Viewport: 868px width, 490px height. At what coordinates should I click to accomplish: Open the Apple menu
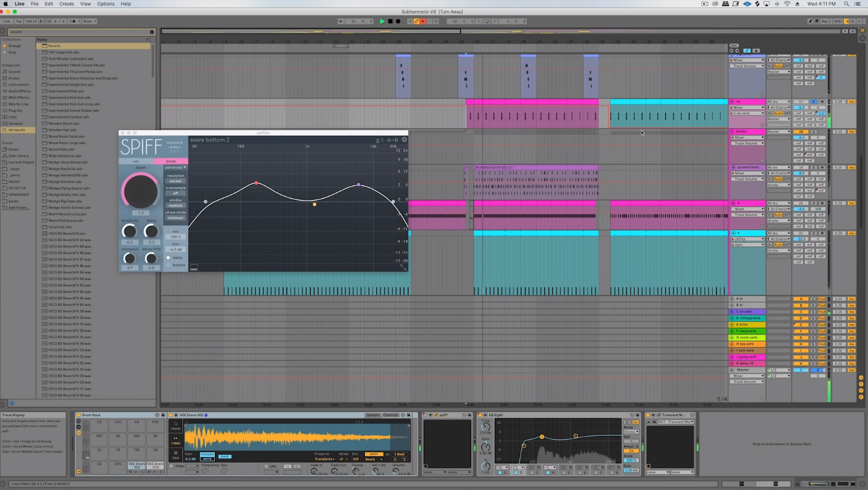pyautogui.click(x=7, y=4)
